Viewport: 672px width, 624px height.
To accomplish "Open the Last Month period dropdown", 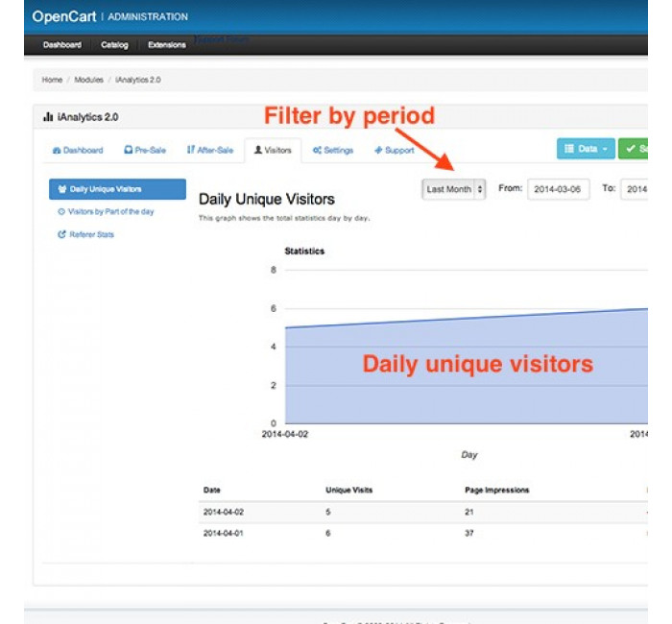I will pyautogui.click(x=454, y=189).
